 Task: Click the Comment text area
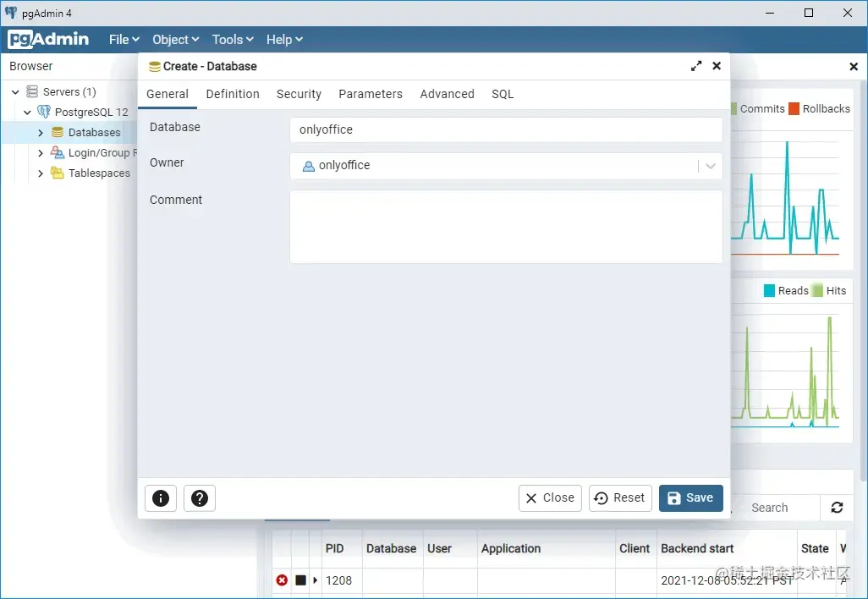click(506, 227)
